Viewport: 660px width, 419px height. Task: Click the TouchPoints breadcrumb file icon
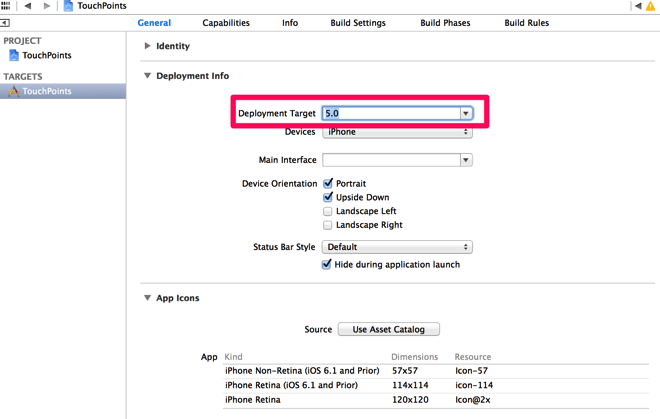pos(68,6)
